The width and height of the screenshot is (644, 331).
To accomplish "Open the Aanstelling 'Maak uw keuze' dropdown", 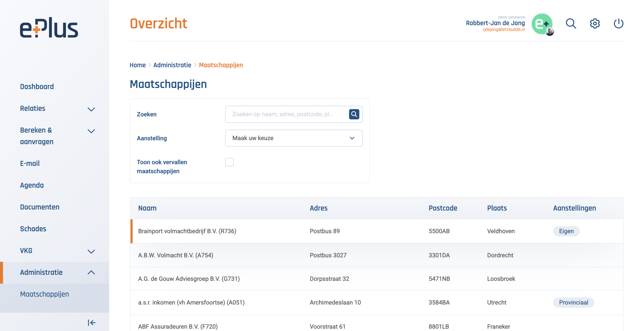I will [x=294, y=138].
